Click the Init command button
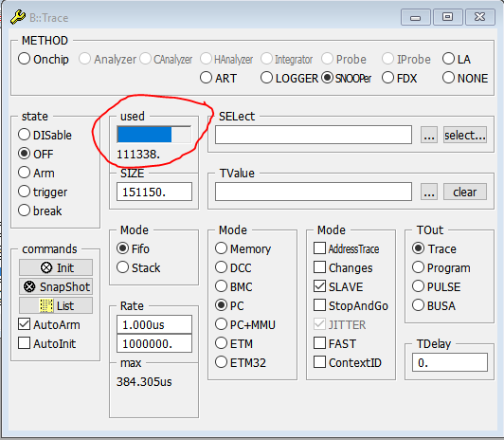The height and width of the screenshot is (440, 504). [x=56, y=267]
